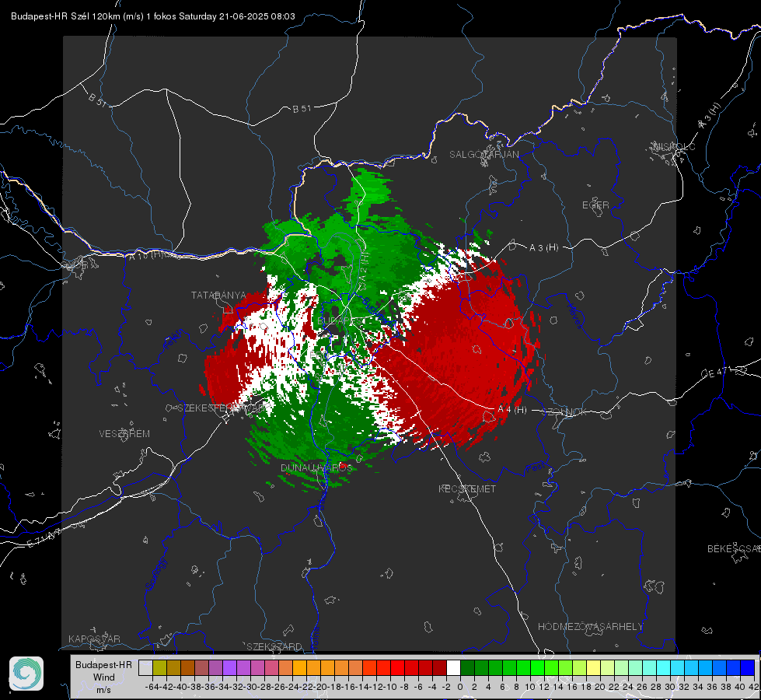The height and width of the screenshot is (700, 761).
Task: Click the 42 value on legend scale
Action: (x=754, y=687)
